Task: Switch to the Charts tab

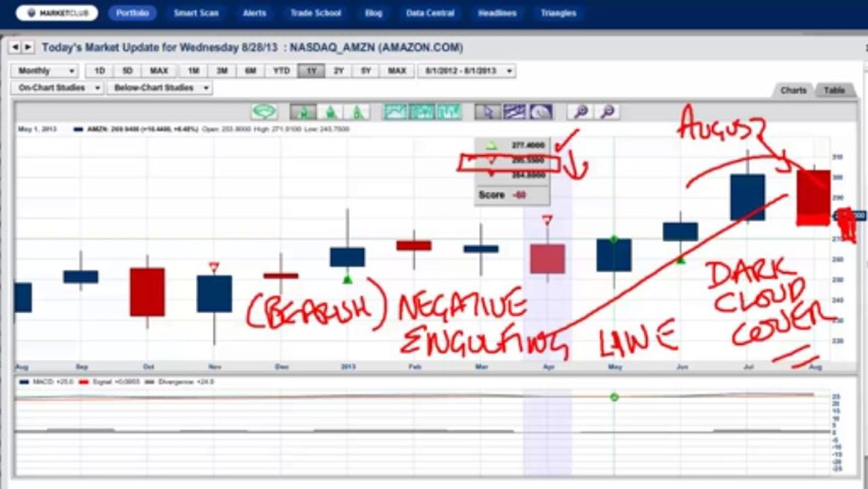Action: (793, 90)
